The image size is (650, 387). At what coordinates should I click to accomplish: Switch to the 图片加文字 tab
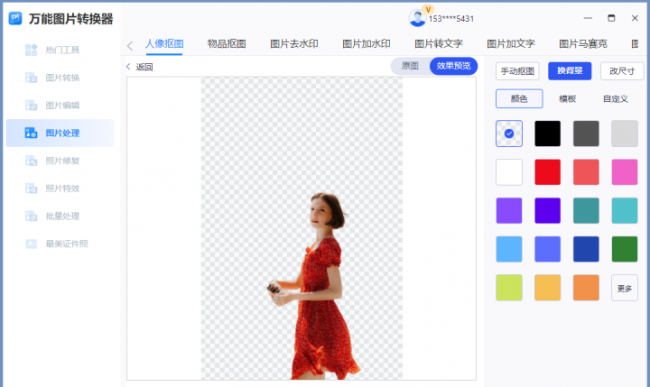tap(511, 44)
